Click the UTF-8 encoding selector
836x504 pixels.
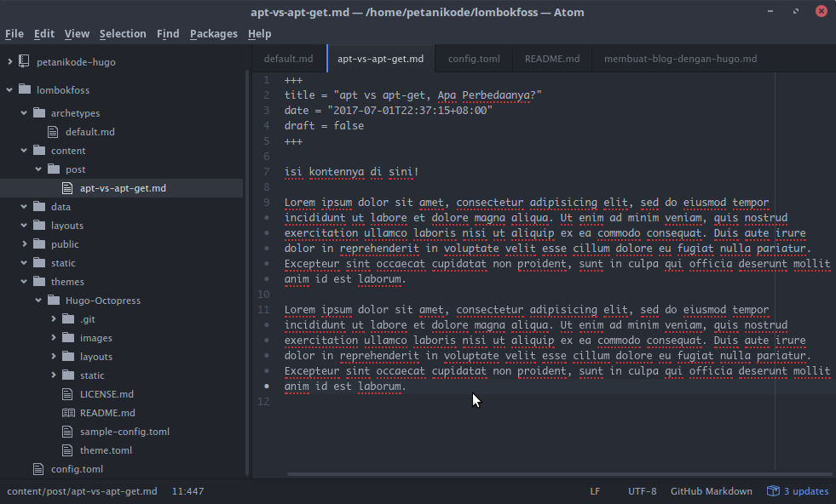(x=642, y=491)
